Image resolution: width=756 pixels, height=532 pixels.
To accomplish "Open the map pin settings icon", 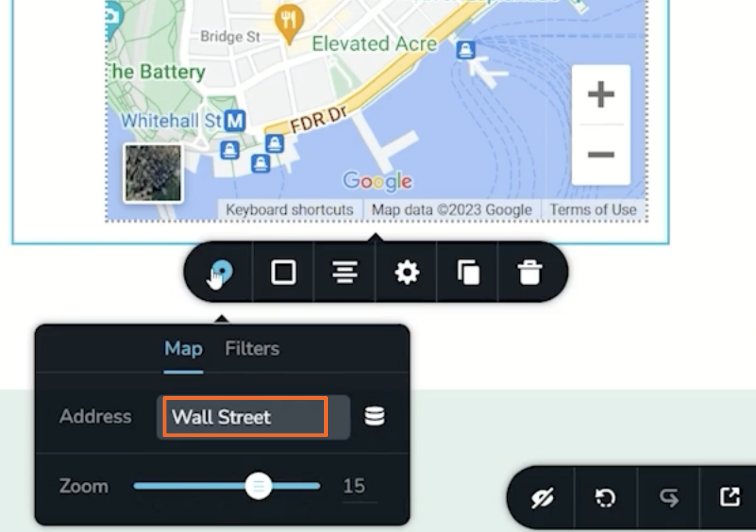I will [221, 272].
